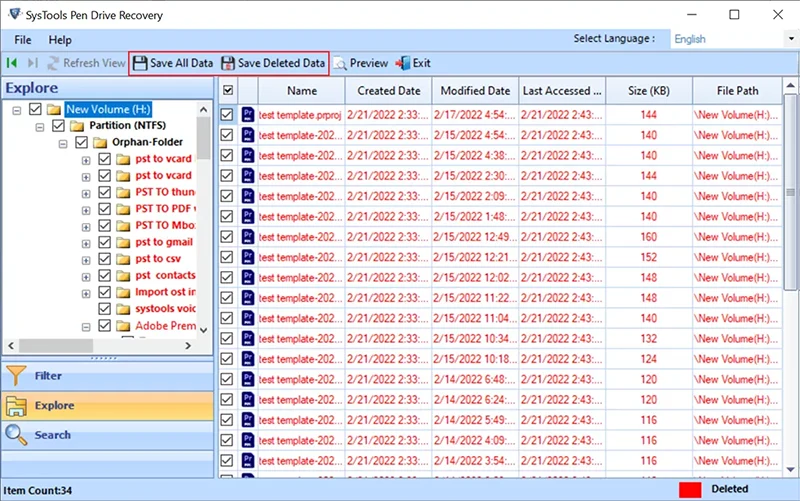
Task: Click the file icon in the 144 KB row modified 2/15/2022 2:30
Action: (248, 176)
